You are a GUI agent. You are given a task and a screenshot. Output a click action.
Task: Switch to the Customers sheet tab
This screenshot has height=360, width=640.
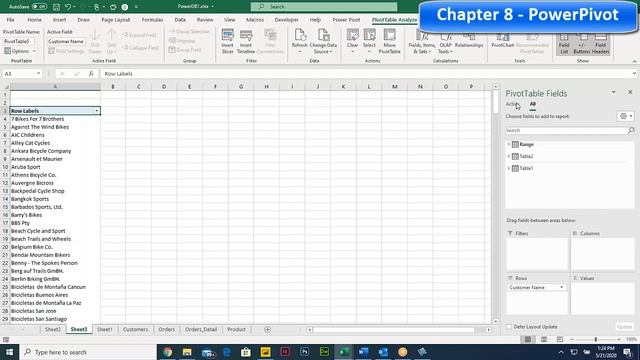coord(136,329)
